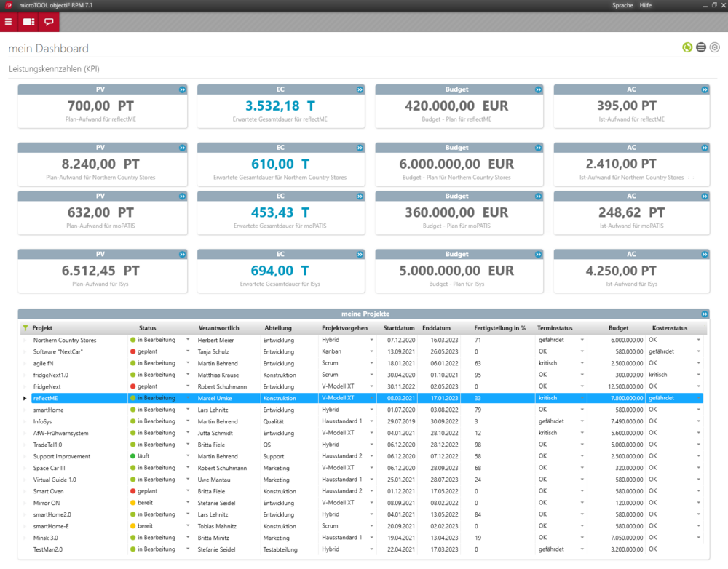Open the Hilfe menu
This screenshot has height=569, width=728.
tap(645, 5)
